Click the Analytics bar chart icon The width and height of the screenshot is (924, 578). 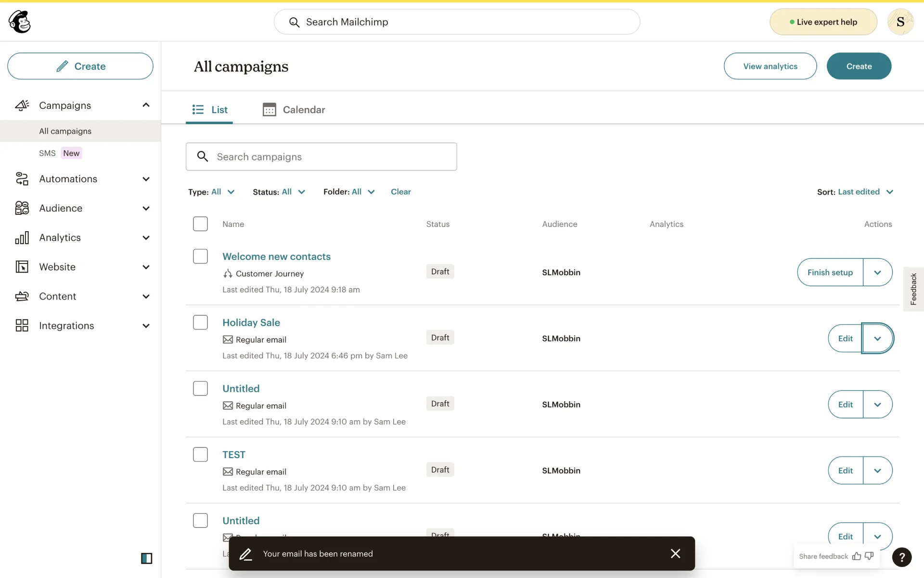coord(22,237)
